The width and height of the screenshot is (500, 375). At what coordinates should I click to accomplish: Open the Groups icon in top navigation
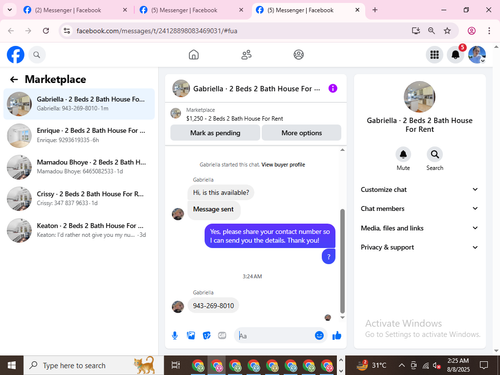pyautogui.click(x=299, y=55)
